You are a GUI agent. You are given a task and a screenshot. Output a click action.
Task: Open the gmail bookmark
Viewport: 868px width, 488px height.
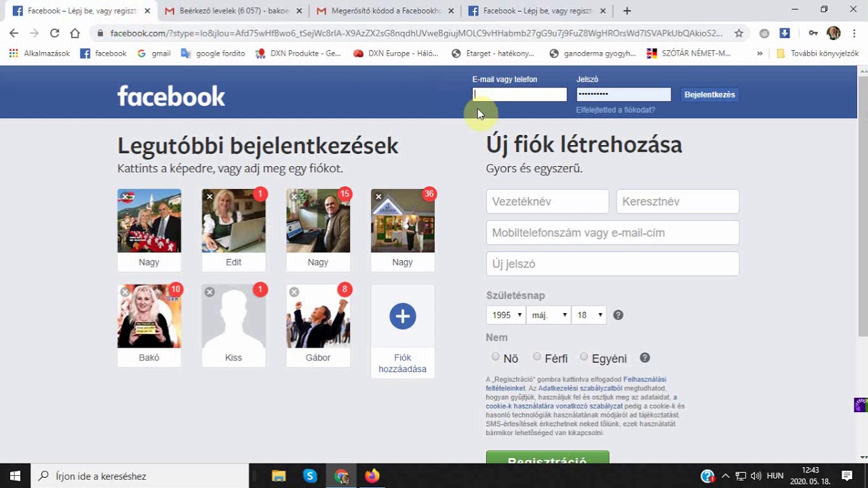(x=154, y=53)
